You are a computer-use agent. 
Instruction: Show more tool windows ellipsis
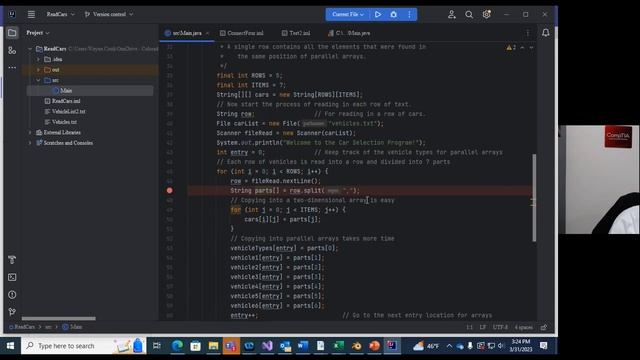pos(12,68)
